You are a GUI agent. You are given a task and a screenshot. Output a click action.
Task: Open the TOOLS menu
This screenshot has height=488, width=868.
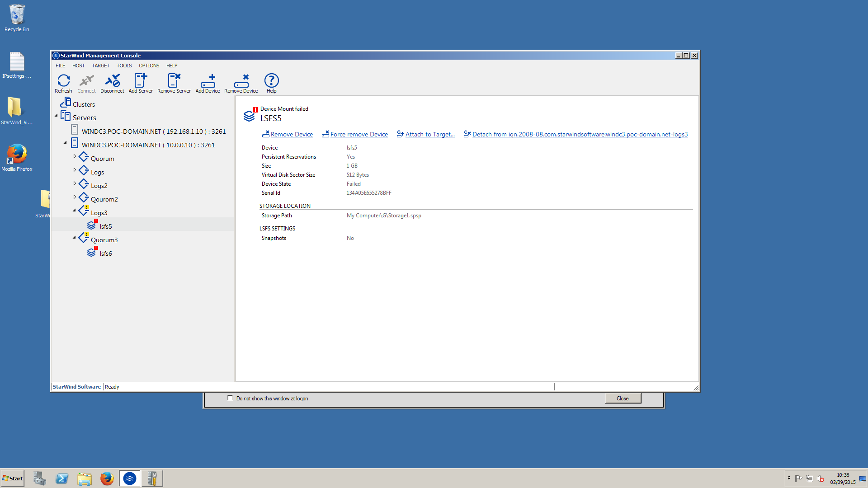[x=124, y=66]
